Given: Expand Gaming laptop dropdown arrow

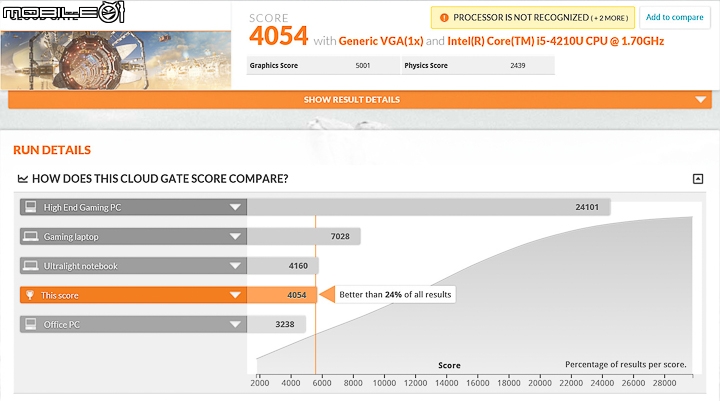Looking at the screenshot, I should click(235, 237).
